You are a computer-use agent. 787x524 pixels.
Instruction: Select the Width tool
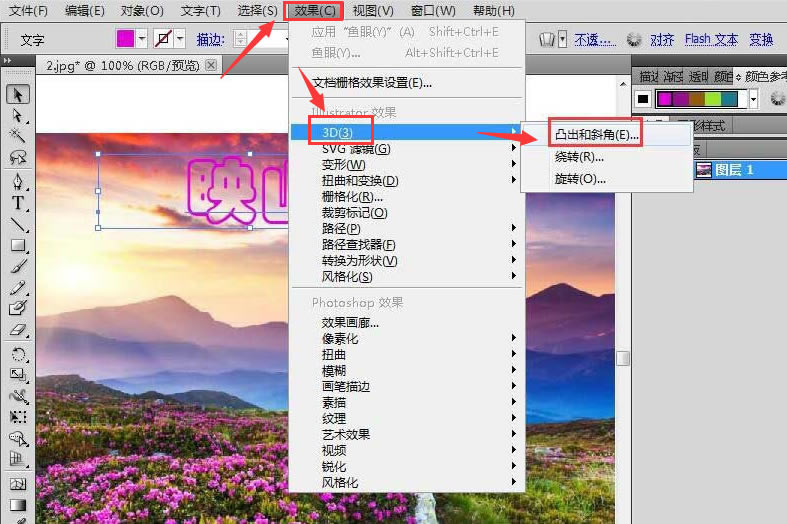pos(18,397)
